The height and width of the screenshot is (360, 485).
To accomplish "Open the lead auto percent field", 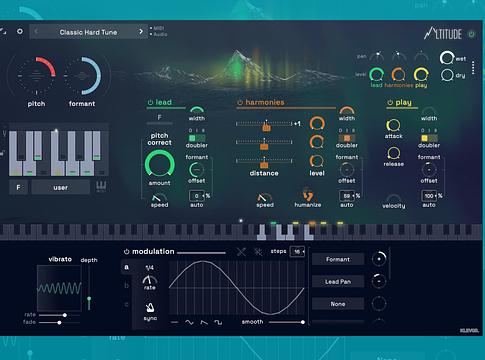I will [x=197, y=196].
